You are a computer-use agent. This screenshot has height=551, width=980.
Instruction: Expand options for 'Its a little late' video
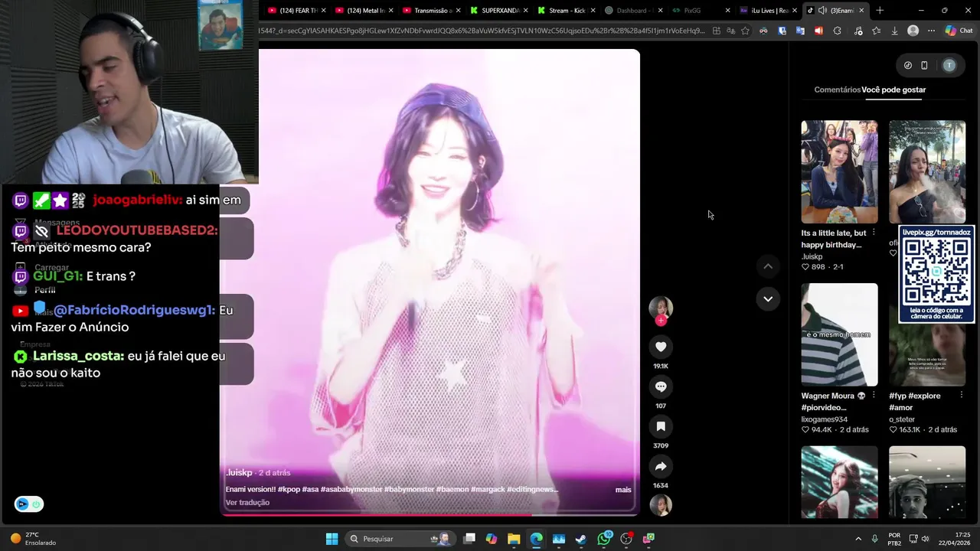(x=874, y=233)
